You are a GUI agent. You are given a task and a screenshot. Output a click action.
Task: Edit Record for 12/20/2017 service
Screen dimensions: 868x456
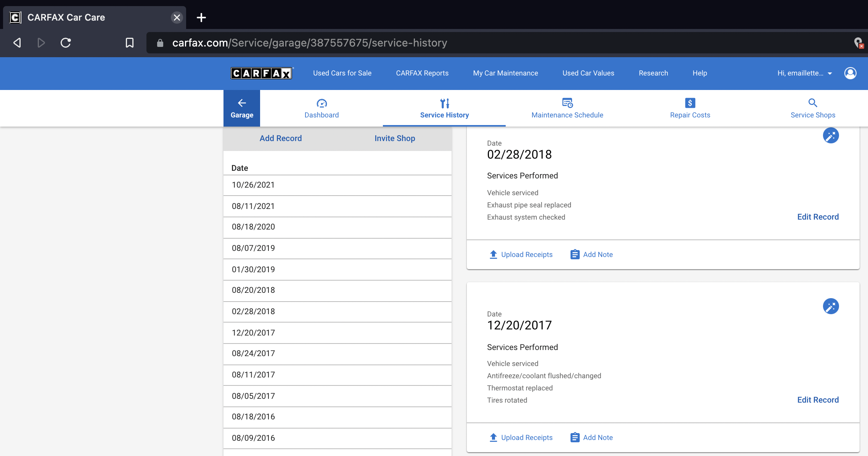pyautogui.click(x=818, y=400)
